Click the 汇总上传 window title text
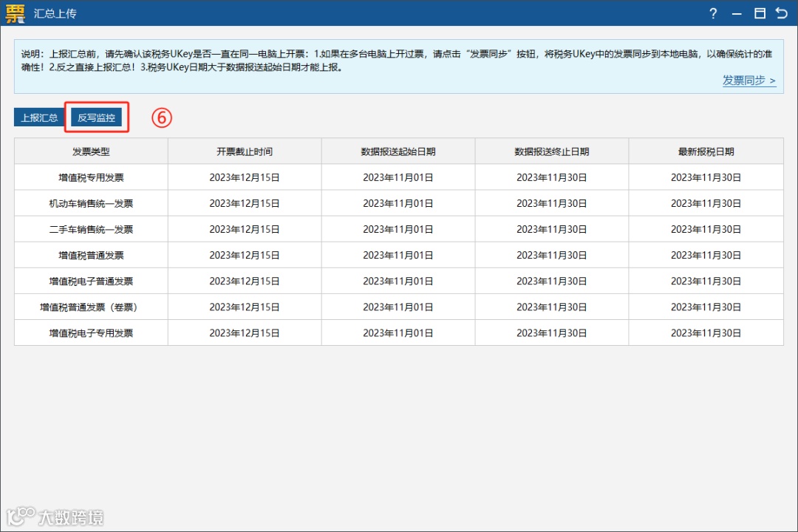 click(55, 14)
